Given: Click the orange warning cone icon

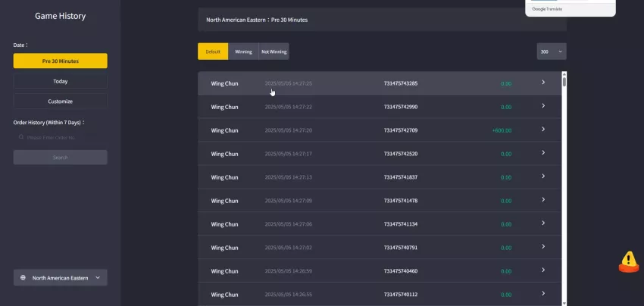Looking at the screenshot, I should pyautogui.click(x=629, y=262).
